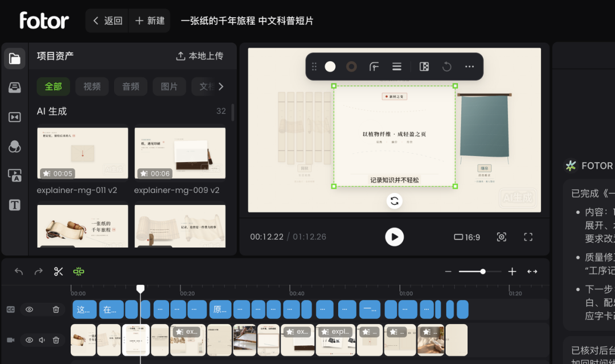The image size is (615, 364).
Task: Hide the subtitle (CC) track
Action: point(30,309)
